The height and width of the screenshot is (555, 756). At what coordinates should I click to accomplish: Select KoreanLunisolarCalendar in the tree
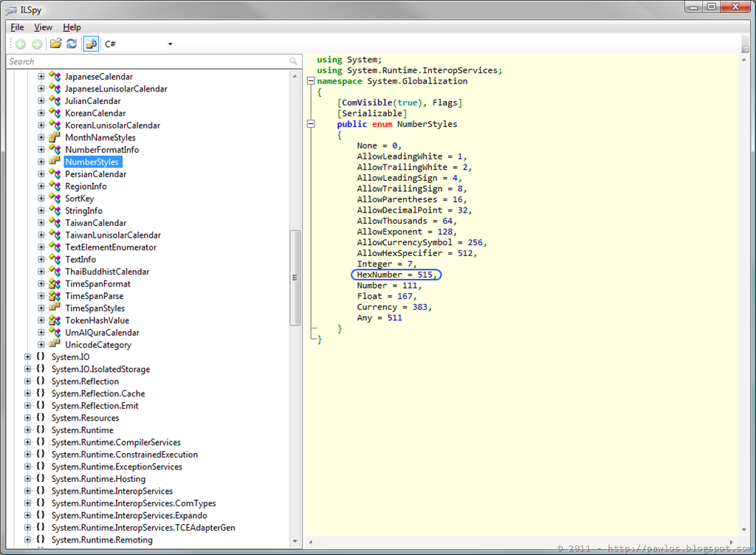pyautogui.click(x=113, y=125)
